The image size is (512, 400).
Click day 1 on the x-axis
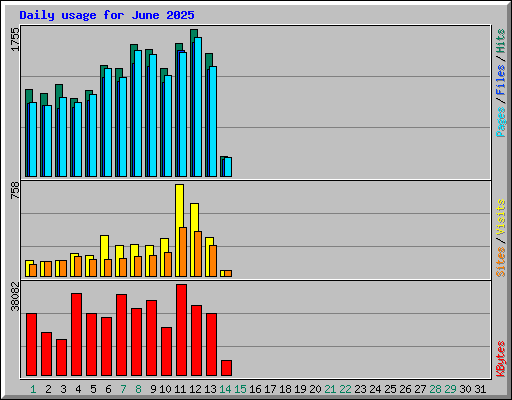coord(33,389)
